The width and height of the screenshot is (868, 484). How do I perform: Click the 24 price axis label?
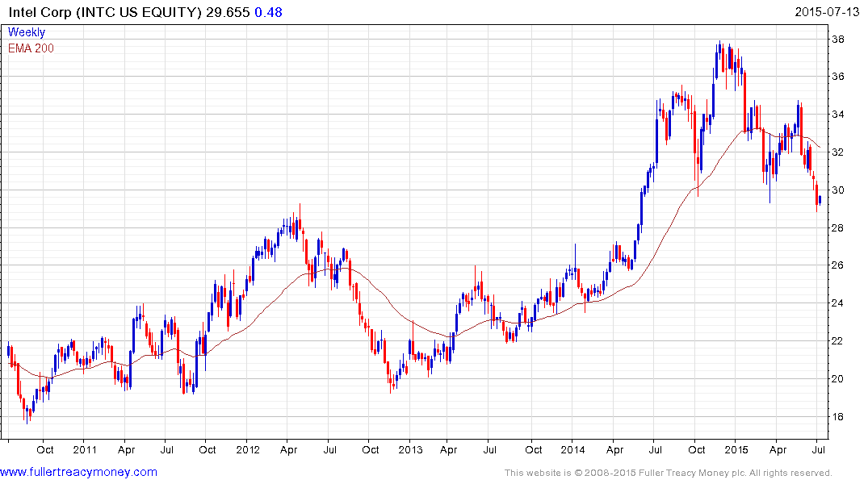(x=837, y=303)
